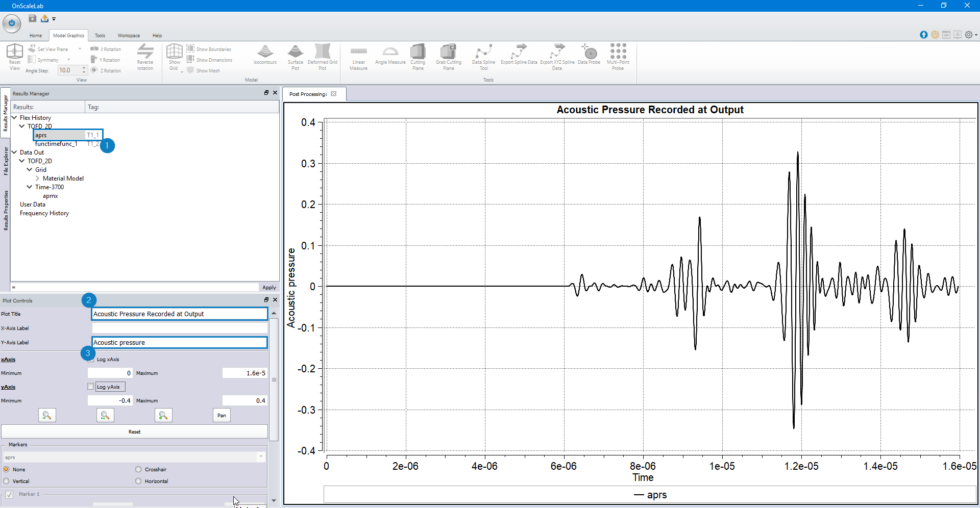The height and width of the screenshot is (508, 980).
Task: Select the Isocontours tool
Action: coord(265,55)
